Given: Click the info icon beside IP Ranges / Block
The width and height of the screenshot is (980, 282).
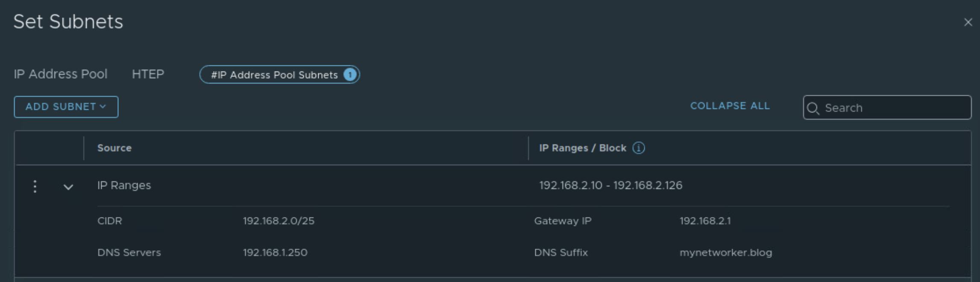Looking at the screenshot, I should (638, 148).
